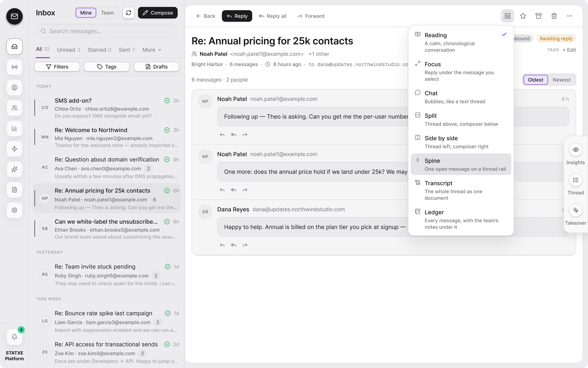This screenshot has width=588, height=368.
Task: Star this conversation
Action: [x=523, y=16]
